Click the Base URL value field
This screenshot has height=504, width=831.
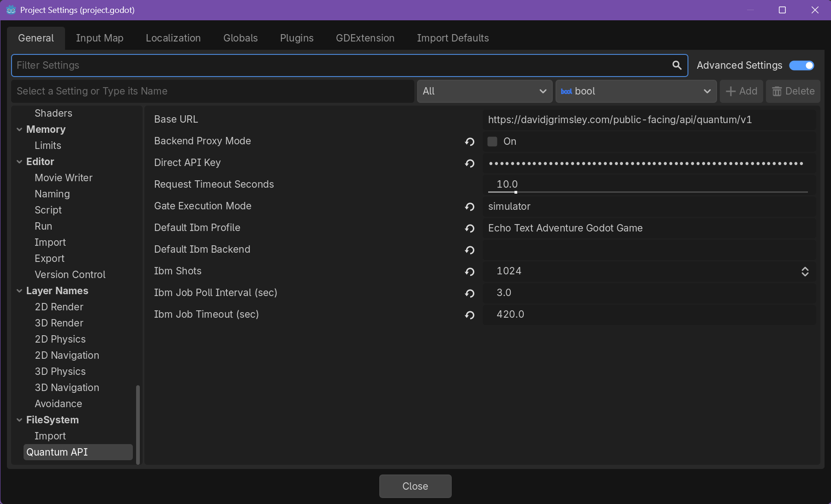[649, 120]
